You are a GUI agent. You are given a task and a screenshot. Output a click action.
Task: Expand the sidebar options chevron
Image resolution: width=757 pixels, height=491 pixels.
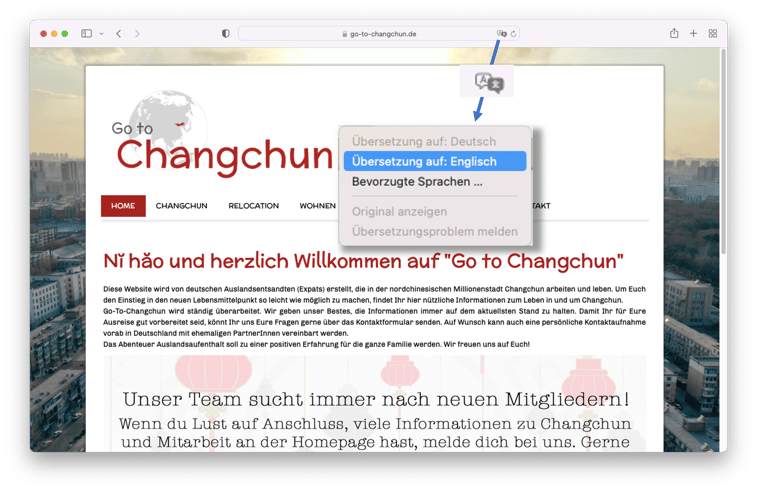pos(101,34)
